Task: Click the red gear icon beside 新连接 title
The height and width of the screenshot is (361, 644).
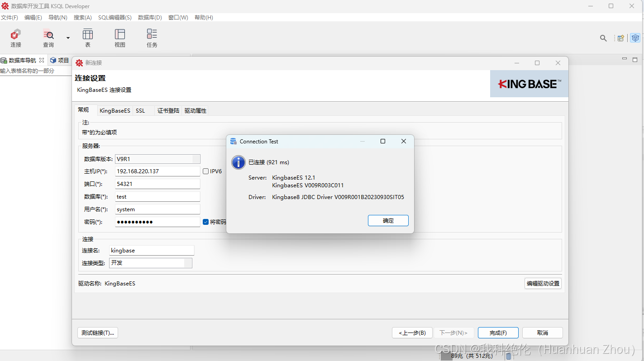Action: 79,63
